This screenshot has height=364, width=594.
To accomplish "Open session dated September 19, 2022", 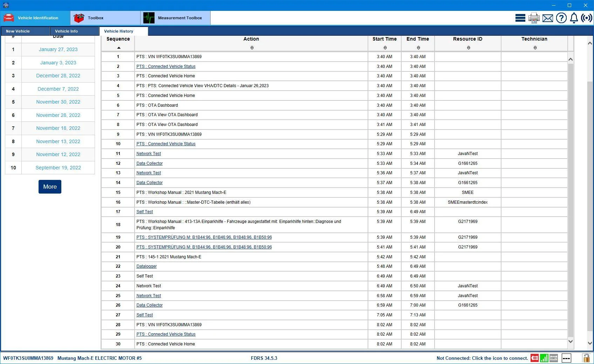I will pyautogui.click(x=58, y=168).
